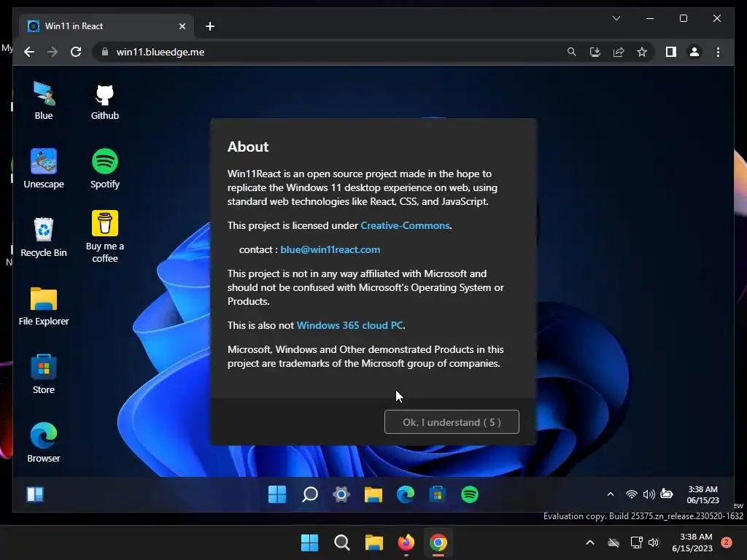The width and height of the screenshot is (747, 560).
Task: Install app icon in address bar
Action: point(595,52)
